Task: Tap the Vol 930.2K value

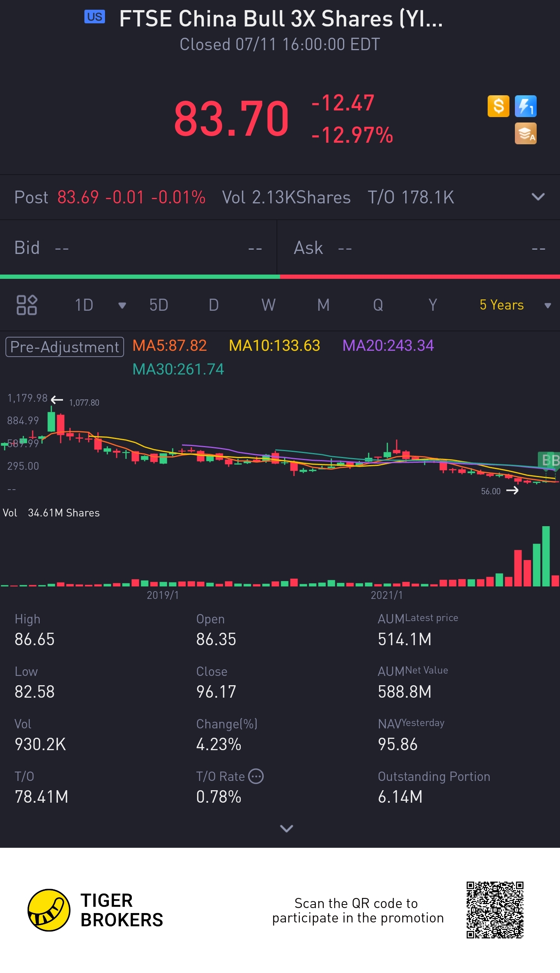Action: click(x=40, y=744)
